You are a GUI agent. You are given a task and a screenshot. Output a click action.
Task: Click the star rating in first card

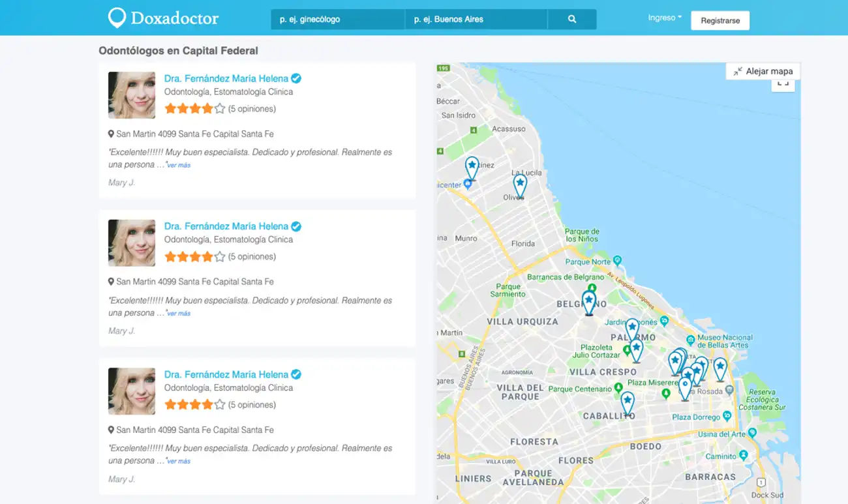pos(194,109)
